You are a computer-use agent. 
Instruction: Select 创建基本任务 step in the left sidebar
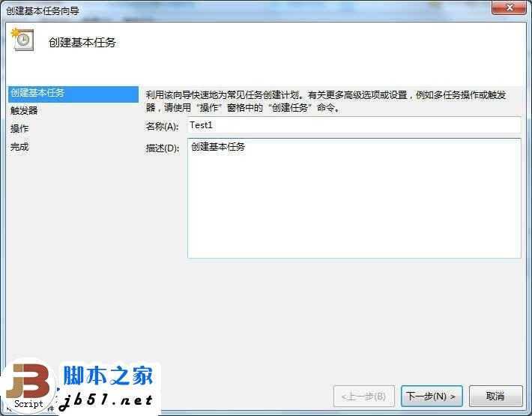coord(73,94)
